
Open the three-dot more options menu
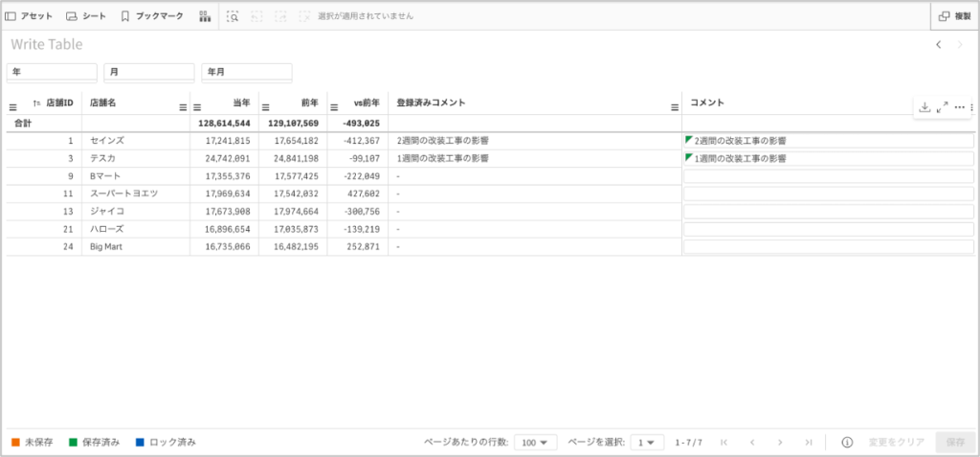(959, 107)
